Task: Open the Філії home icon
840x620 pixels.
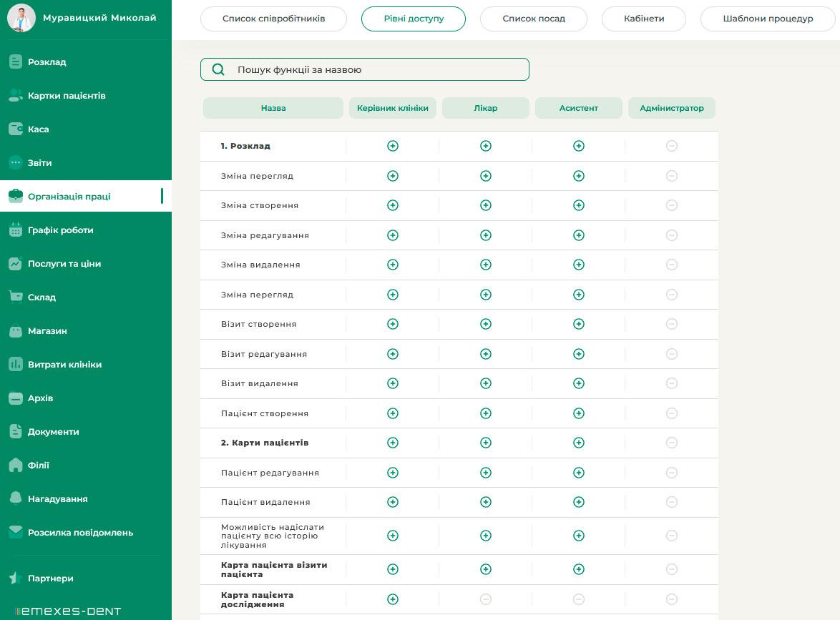Action: point(16,466)
